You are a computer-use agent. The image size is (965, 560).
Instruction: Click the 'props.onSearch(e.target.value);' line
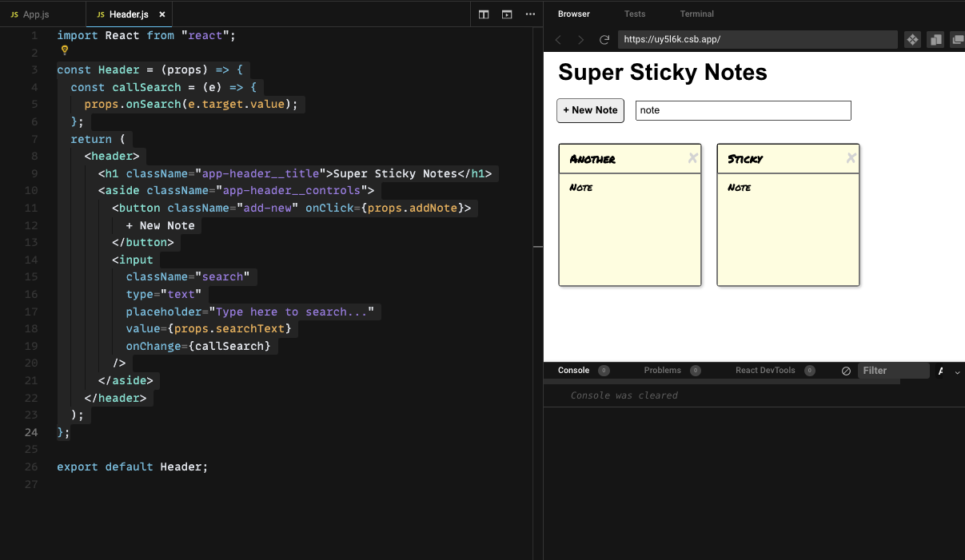tap(191, 105)
